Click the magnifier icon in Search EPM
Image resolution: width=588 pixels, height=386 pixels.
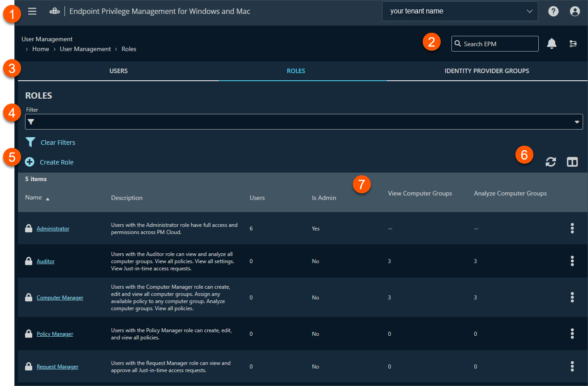pos(458,44)
